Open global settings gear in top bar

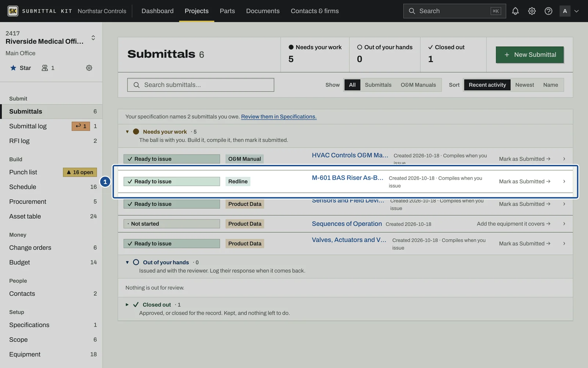coord(532,11)
